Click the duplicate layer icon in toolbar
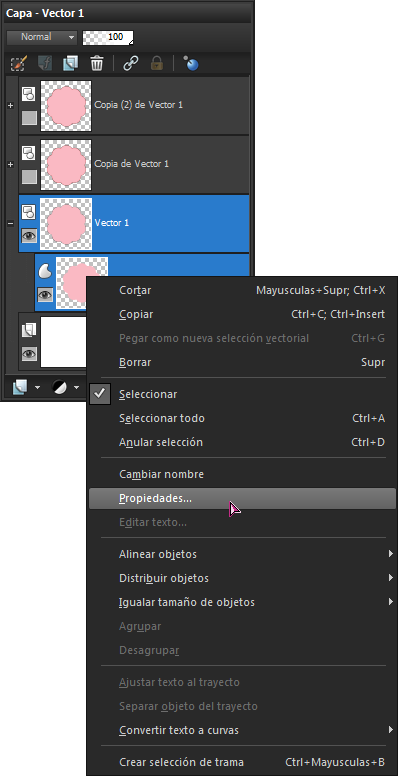Image resolution: width=398 pixels, height=776 pixels. 70,63
